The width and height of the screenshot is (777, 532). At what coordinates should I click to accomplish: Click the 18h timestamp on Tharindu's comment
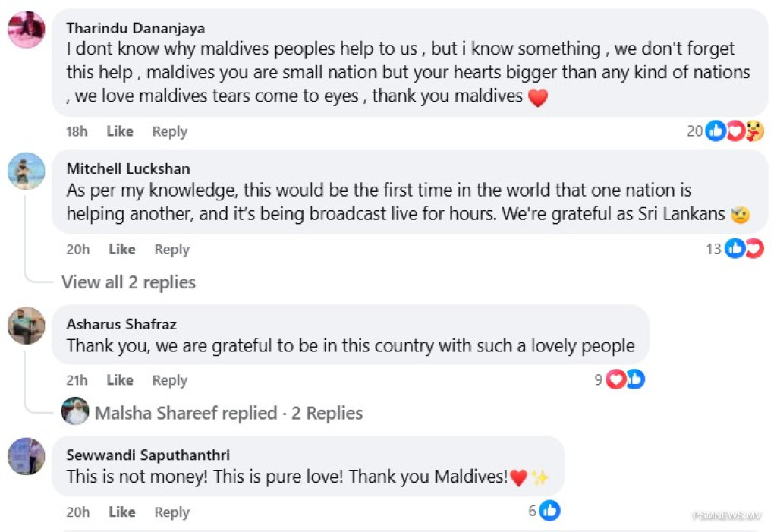pos(77,131)
